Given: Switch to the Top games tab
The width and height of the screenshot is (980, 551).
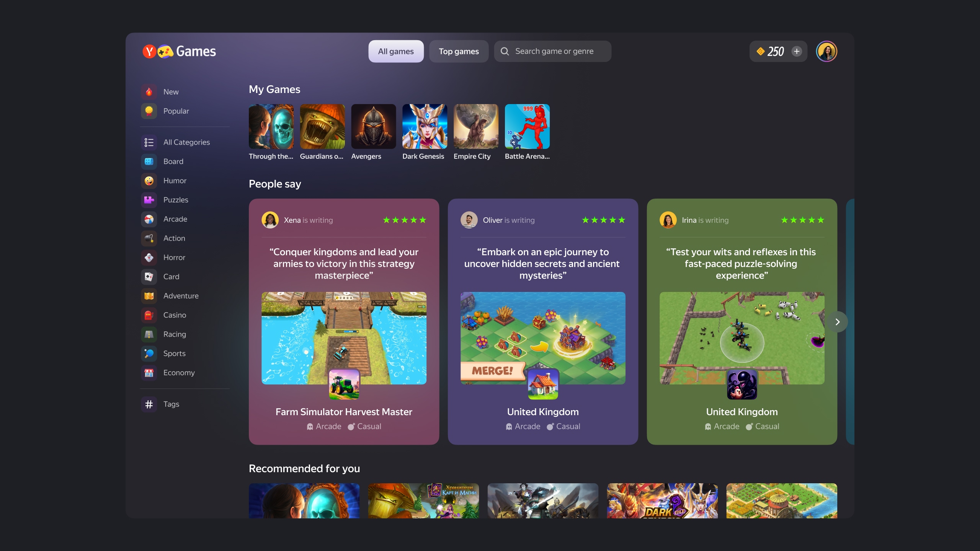Looking at the screenshot, I should 459,51.
